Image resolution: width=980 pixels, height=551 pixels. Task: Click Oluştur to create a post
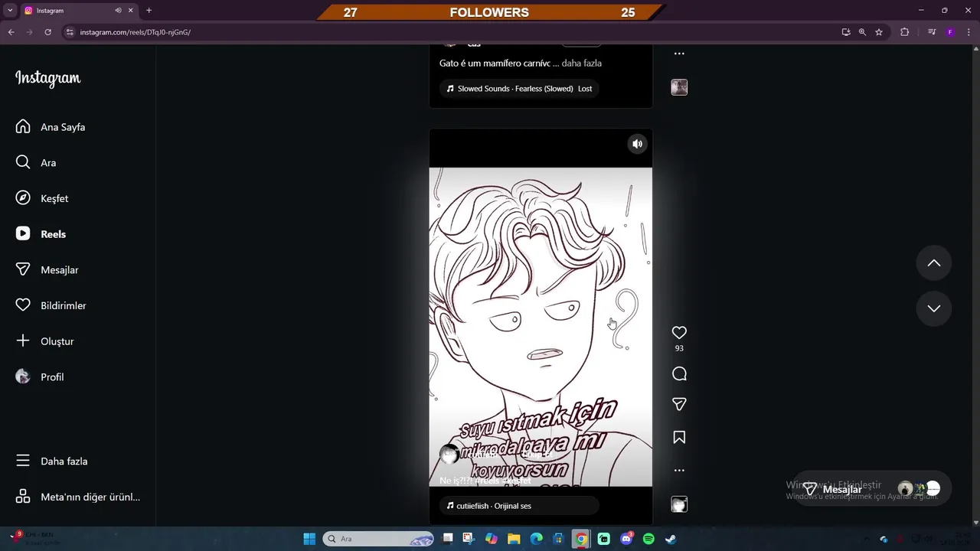click(x=44, y=341)
